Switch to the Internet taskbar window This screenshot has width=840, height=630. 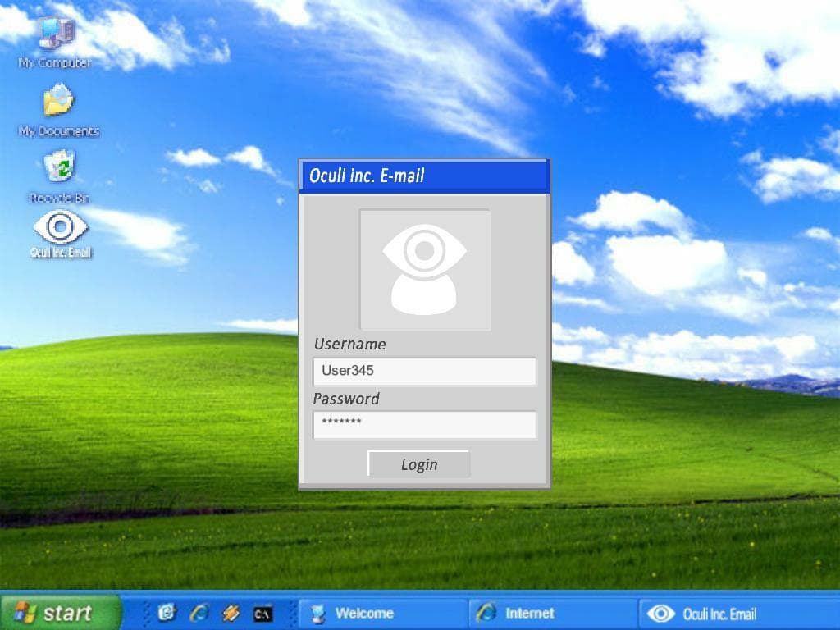[x=553, y=613]
